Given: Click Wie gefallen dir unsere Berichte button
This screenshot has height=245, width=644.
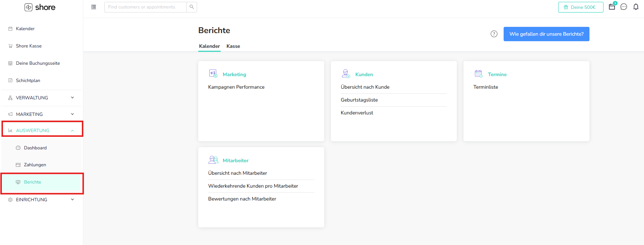Looking at the screenshot, I should coord(546,34).
